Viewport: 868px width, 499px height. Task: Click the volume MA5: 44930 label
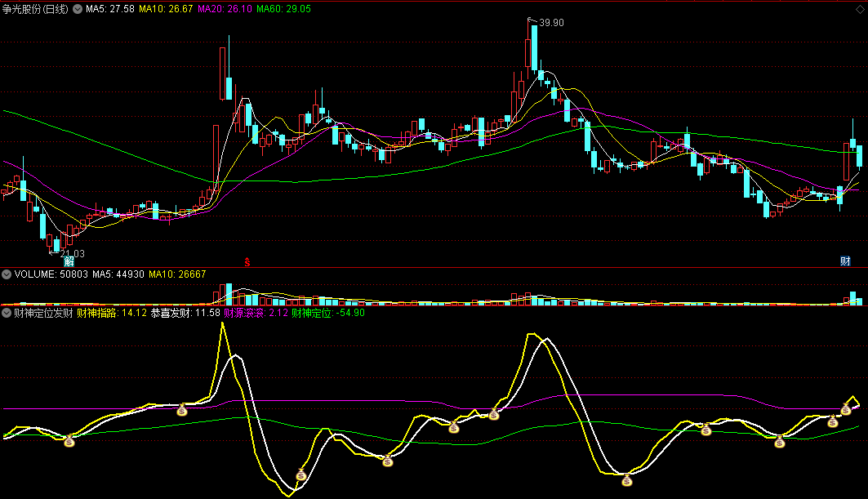pyautogui.click(x=118, y=274)
